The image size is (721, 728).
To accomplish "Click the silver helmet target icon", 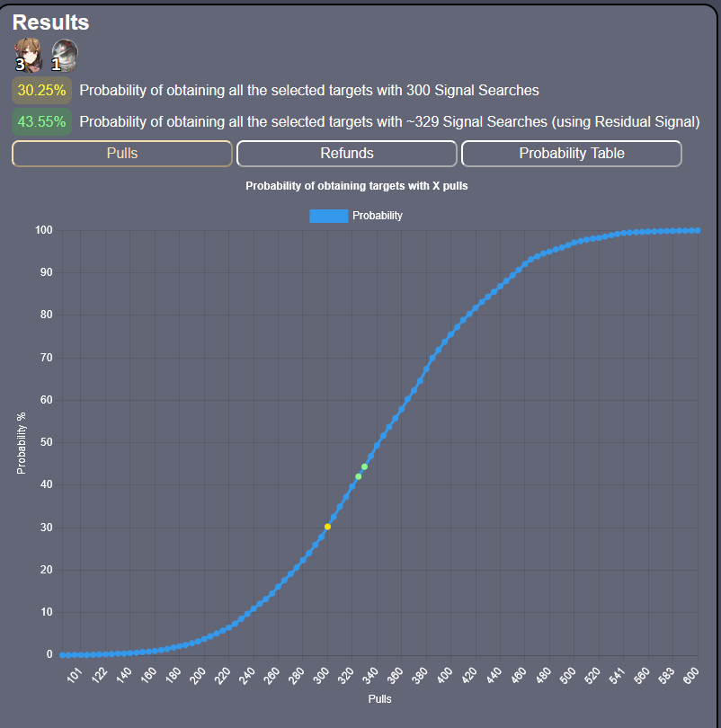I will click(65, 55).
